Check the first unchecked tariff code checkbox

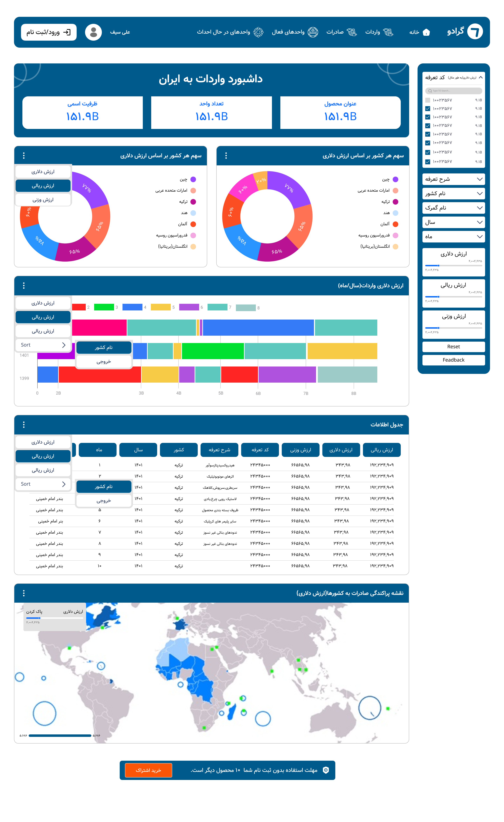point(428,100)
